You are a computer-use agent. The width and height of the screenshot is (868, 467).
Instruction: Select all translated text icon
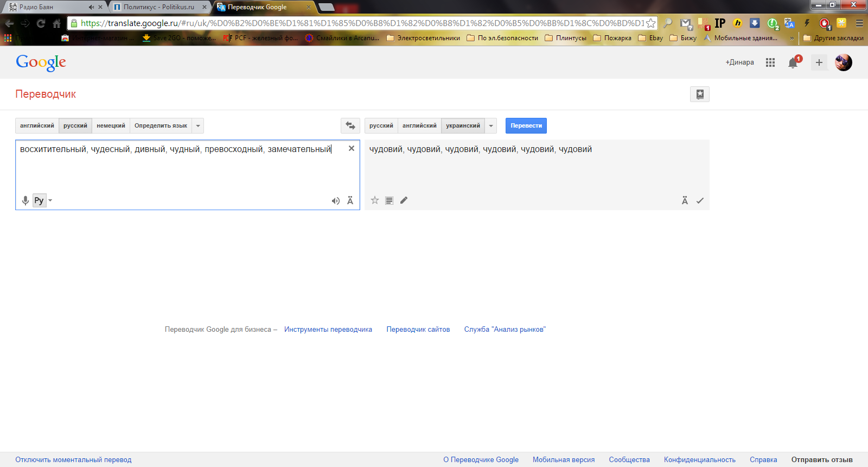(389, 200)
